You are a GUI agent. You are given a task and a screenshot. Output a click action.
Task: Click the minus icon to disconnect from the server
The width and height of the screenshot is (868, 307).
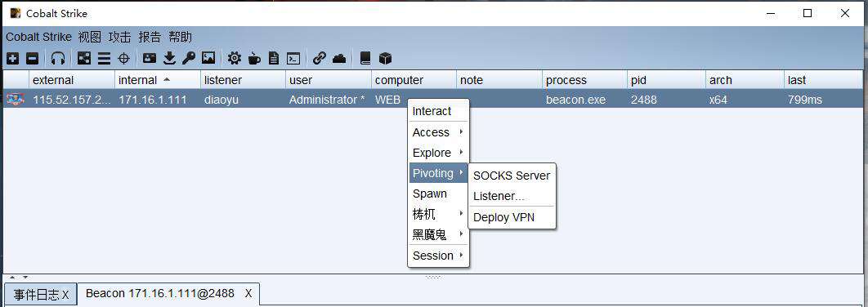coord(33,58)
